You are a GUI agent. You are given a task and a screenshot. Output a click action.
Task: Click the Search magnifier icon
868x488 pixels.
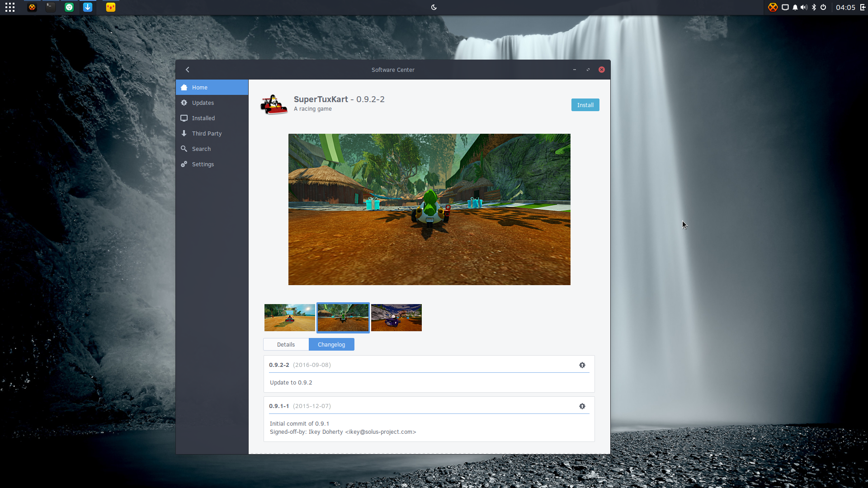pyautogui.click(x=184, y=149)
